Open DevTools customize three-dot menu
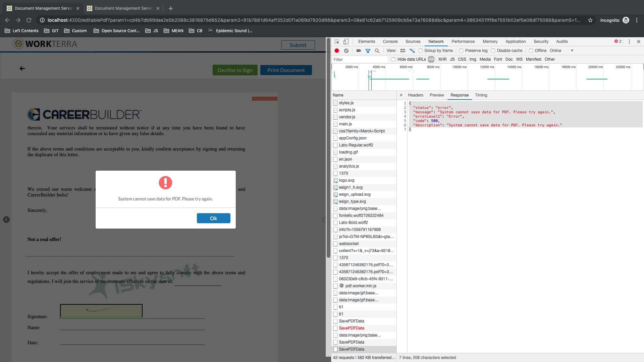This screenshot has width=644, height=362. tap(629, 42)
